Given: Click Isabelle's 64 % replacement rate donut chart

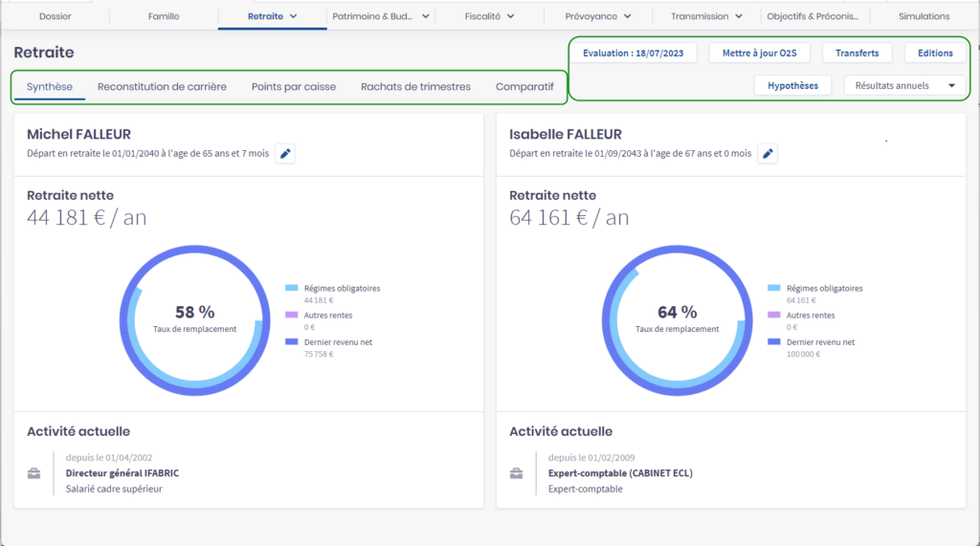Looking at the screenshot, I should click(x=678, y=319).
